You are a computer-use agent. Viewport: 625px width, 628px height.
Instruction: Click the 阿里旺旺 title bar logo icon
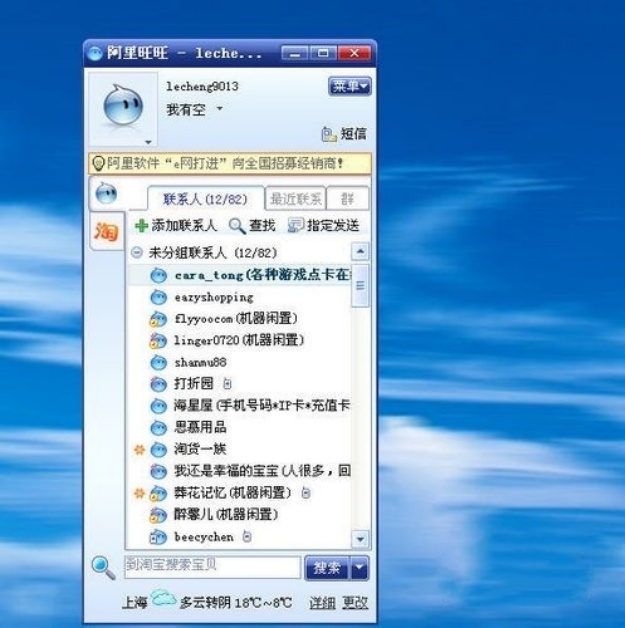[95, 53]
